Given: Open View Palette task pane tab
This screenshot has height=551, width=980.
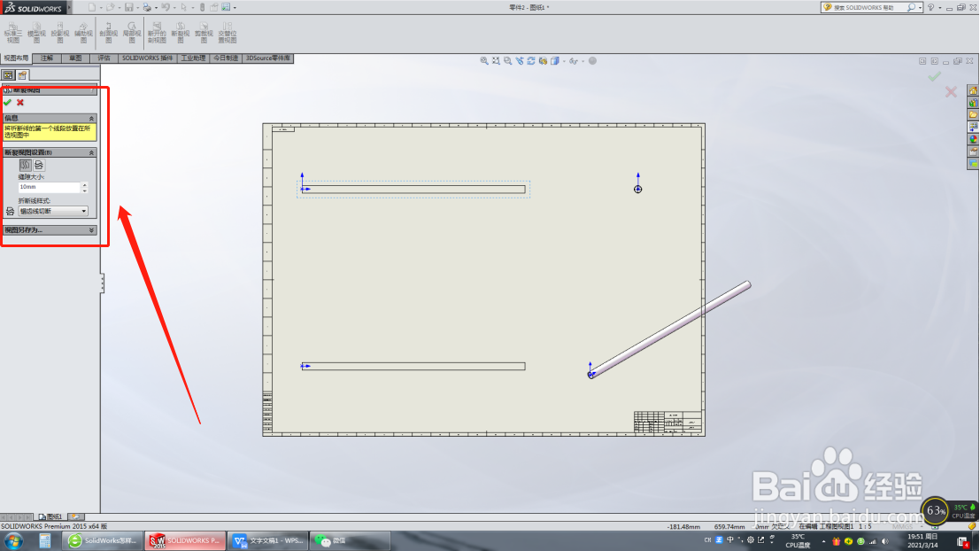Looking at the screenshot, I should pos(973,127).
